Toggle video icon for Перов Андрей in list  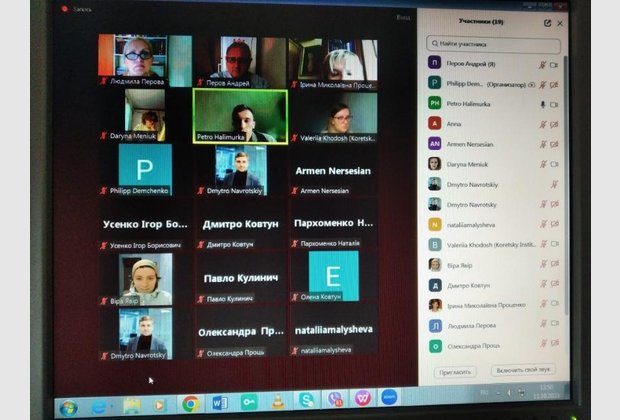[x=554, y=63]
